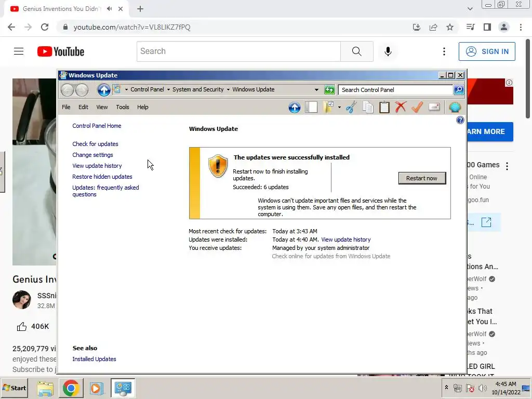Like the video with thumbs up icon

tap(22, 326)
